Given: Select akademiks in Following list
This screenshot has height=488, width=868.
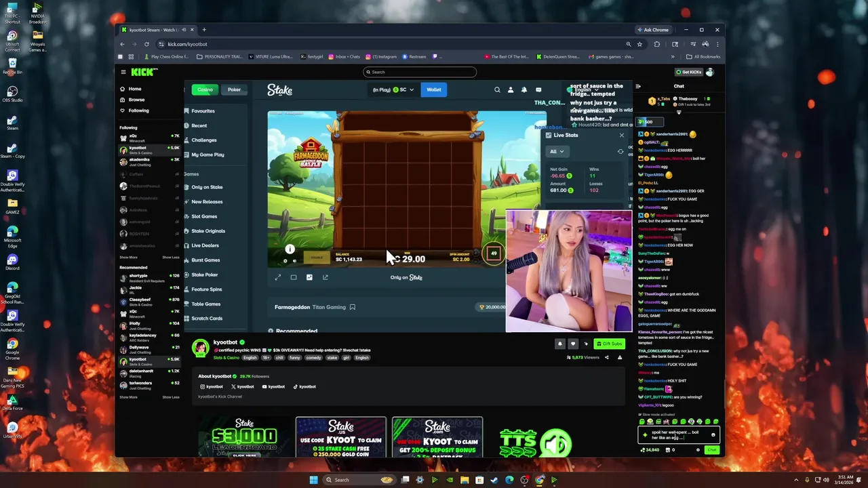Looking at the screenshot, I should pyautogui.click(x=149, y=161).
